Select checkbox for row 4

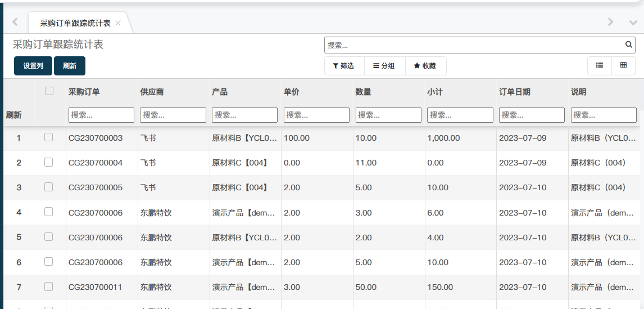pos(49,212)
